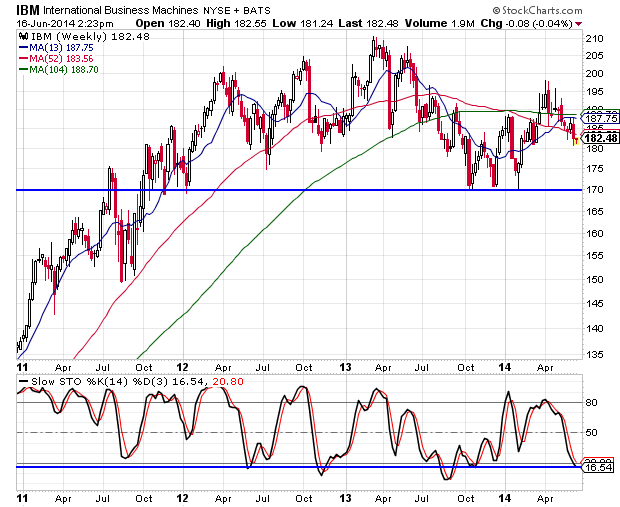
Task: Select the 'International Business Machines' company name
Action: click(x=121, y=10)
